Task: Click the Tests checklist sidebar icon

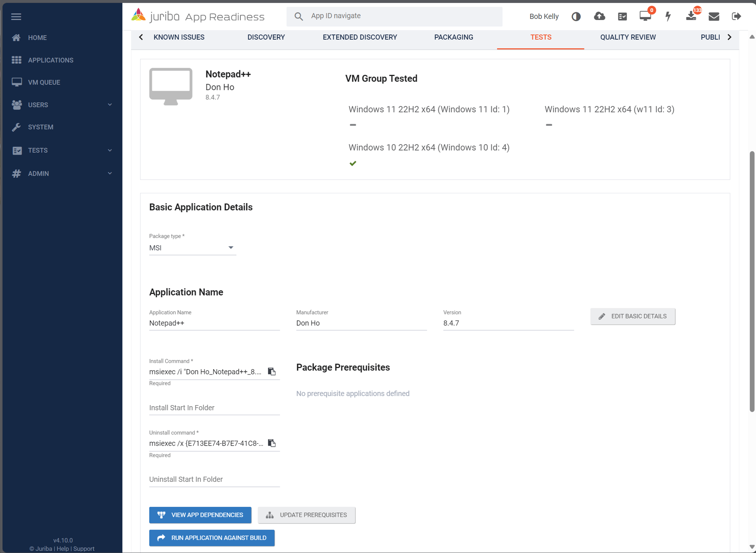Action: (x=17, y=151)
